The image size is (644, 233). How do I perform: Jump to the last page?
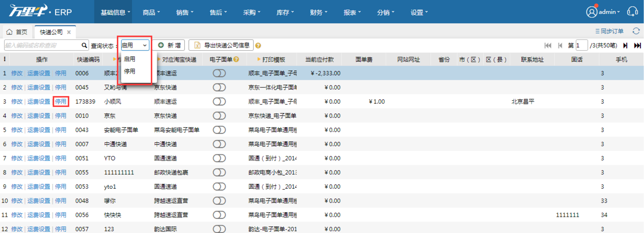pyautogui.click(x=637, y=45)
